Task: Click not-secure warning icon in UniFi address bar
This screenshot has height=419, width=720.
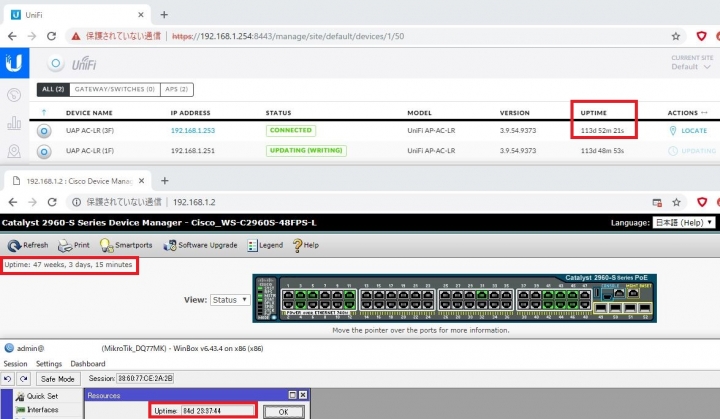Action: click(76, 36)
